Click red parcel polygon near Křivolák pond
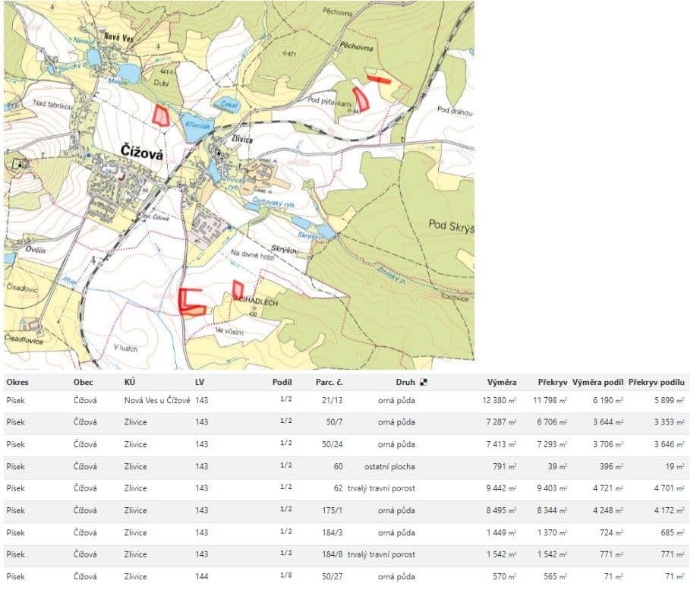The width and height of the screenshot is (700, 593). pyautogui.click(x=160, y=115)
